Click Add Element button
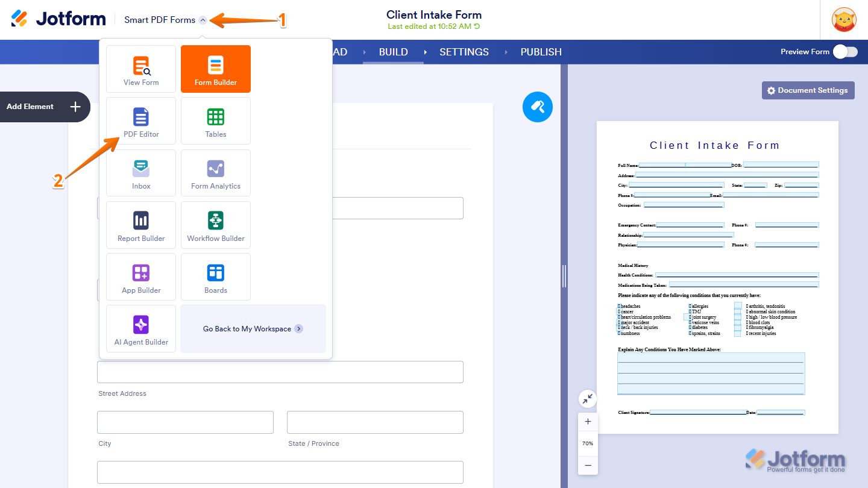This screenshot has width=868, height=488. tap(44, 107)
